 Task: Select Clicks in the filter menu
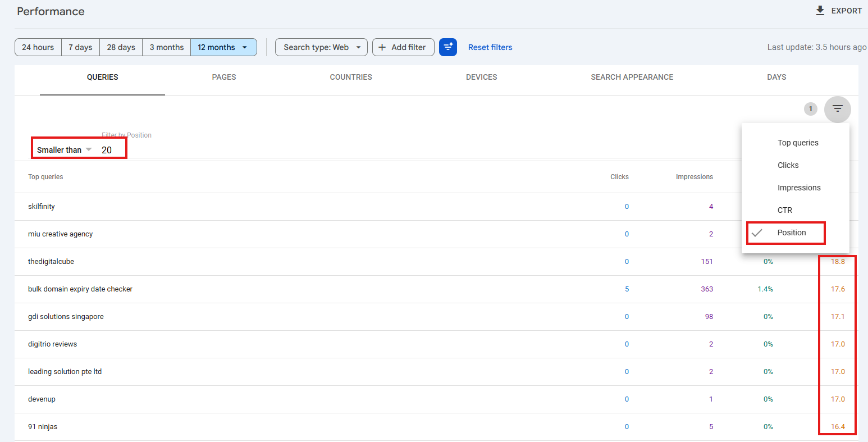click(788, 165)
